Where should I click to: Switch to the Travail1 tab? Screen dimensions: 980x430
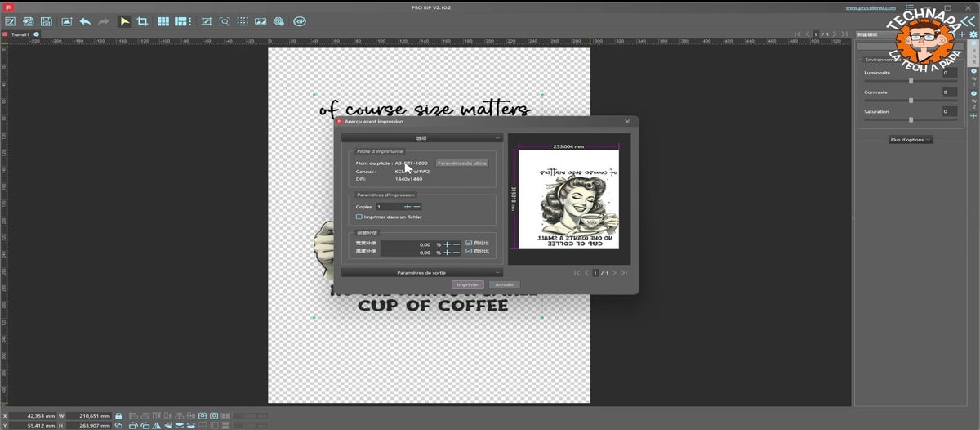click(20, 35)
